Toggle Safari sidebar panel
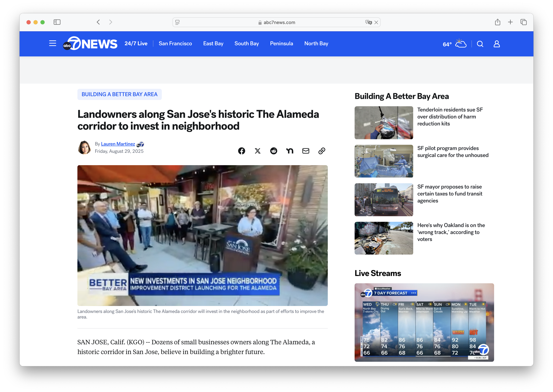This screenshot has width=553, height=392. [57, 22]
